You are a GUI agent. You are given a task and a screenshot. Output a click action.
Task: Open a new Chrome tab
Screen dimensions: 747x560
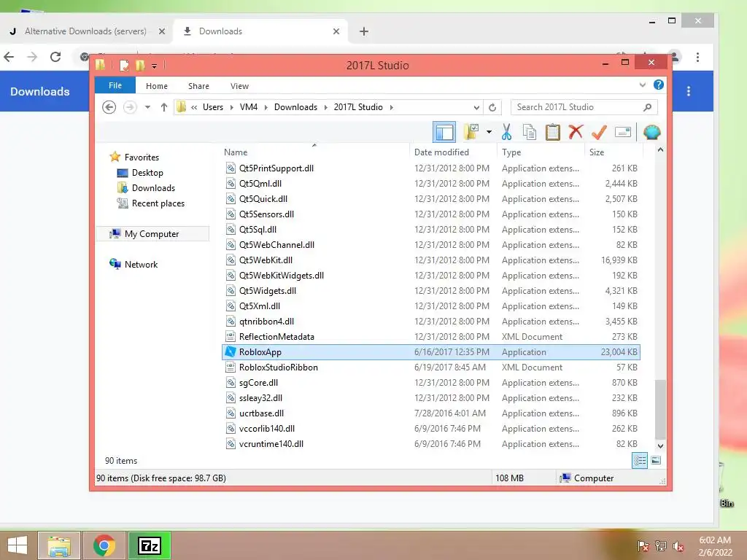click(364, 31)
